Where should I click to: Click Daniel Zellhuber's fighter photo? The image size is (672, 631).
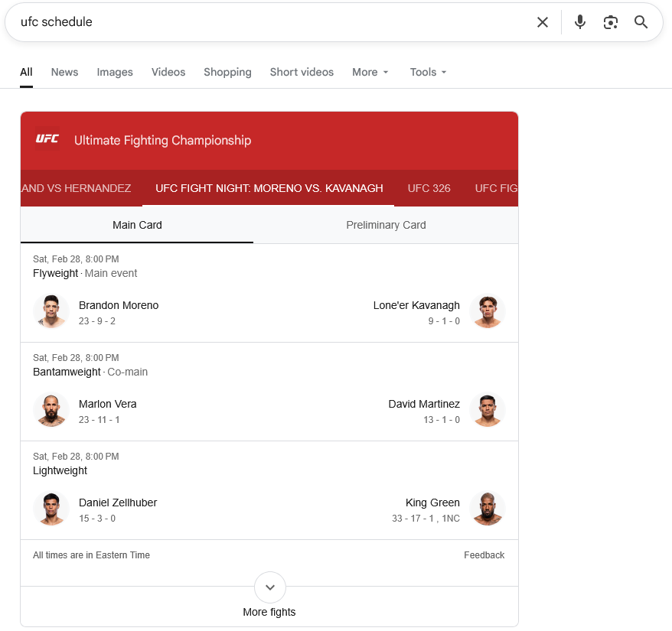coord(51,509)
